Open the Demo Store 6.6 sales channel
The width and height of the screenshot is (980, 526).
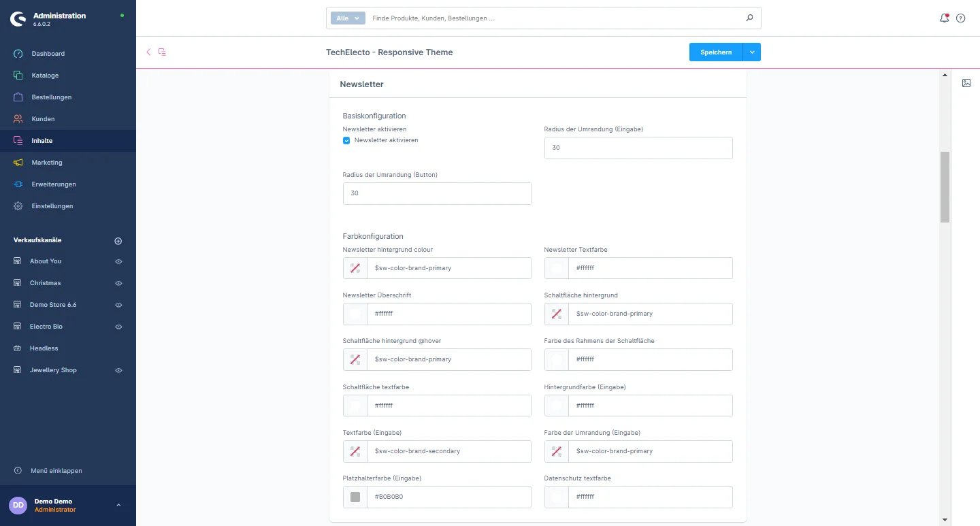[x=53, y=305]
